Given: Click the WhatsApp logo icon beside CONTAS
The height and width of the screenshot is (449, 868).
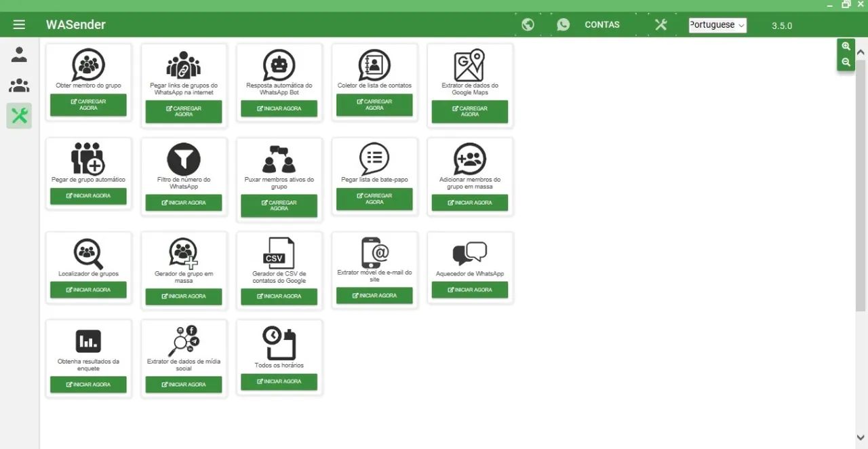Looking at the screenshot, I should click(563, 24).
